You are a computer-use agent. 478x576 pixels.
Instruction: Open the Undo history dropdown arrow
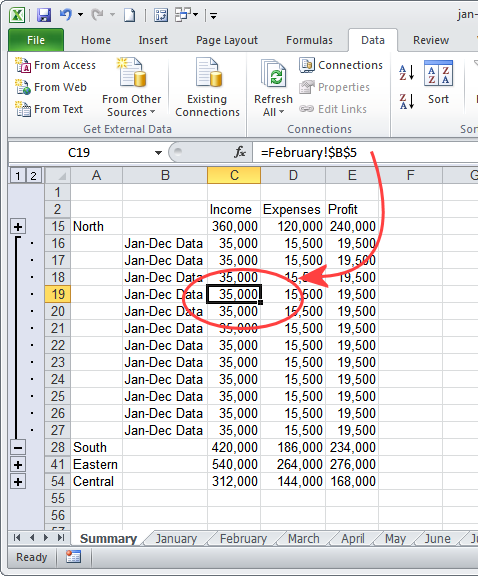click(80, 15)
